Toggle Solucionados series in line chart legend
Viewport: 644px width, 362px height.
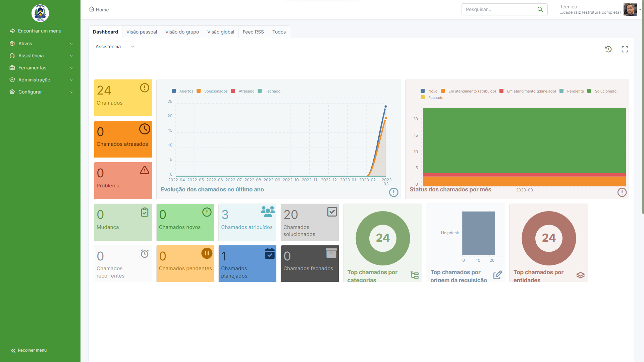212,91
